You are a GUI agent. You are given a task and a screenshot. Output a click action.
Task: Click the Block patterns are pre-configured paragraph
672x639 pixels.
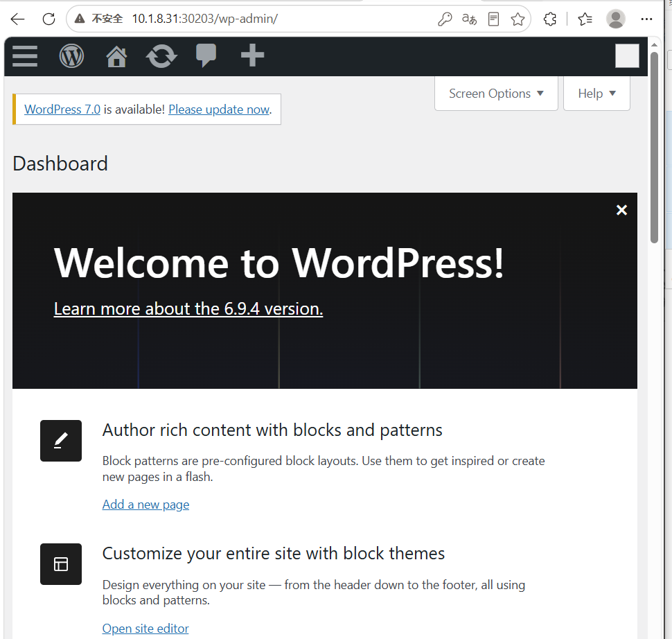pos(324,469)
